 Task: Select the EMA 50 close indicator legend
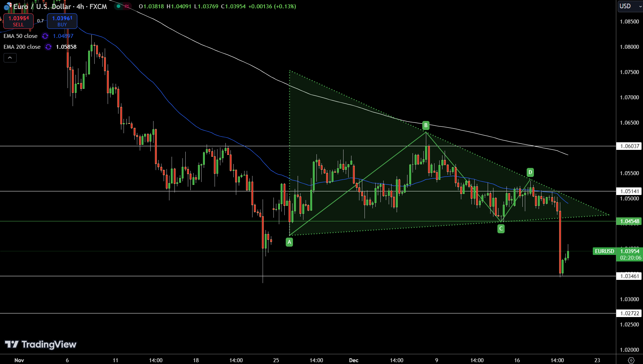[x=21, y=36]
